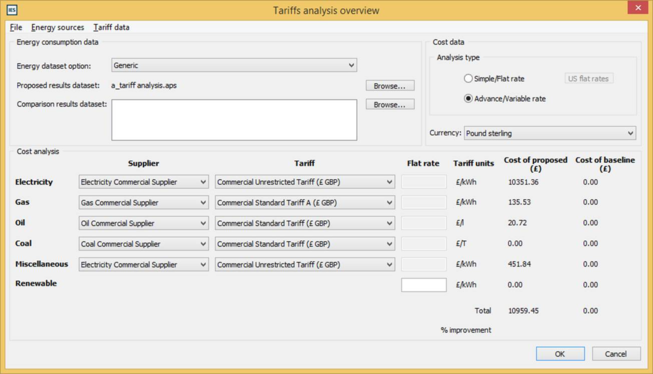
Task: Browse for comparison results dataset
Action: pos(390,105)
